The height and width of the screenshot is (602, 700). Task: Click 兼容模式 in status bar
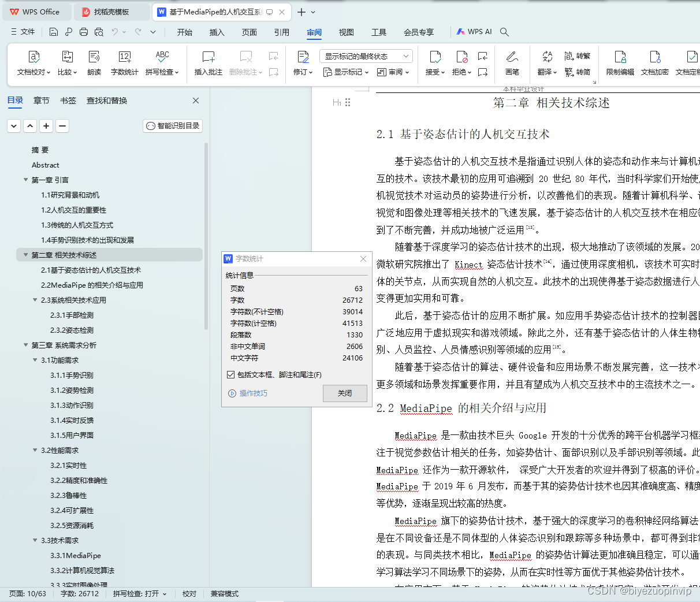point(225,594)
